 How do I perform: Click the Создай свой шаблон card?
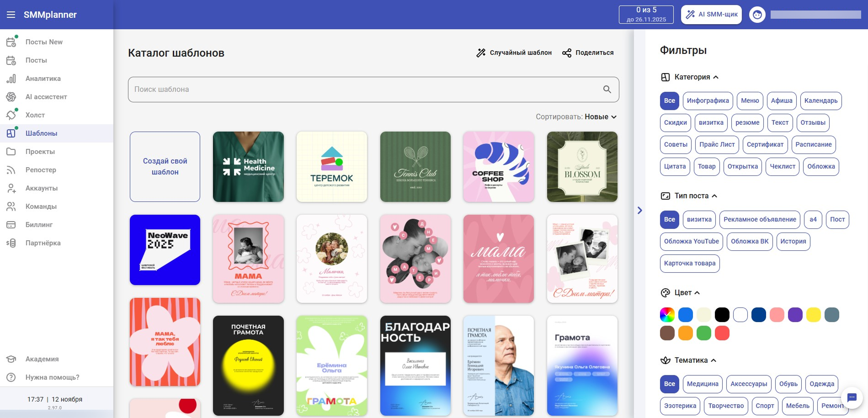pos(165,167)
